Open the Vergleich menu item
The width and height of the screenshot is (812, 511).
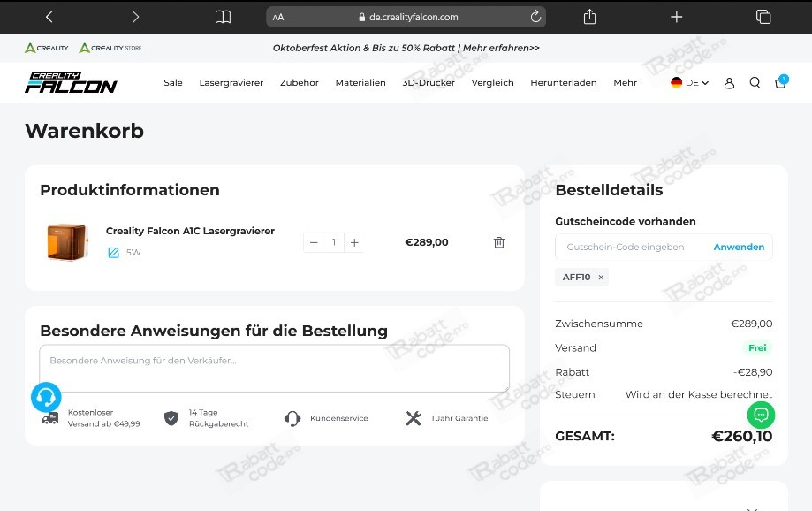pos(492,83)
